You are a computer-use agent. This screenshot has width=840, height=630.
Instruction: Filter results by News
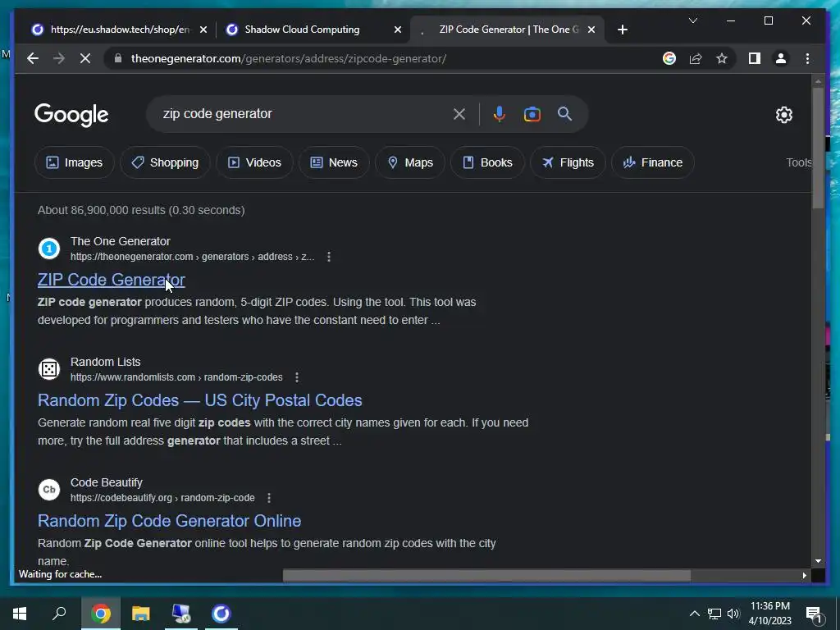pos(334,162)
